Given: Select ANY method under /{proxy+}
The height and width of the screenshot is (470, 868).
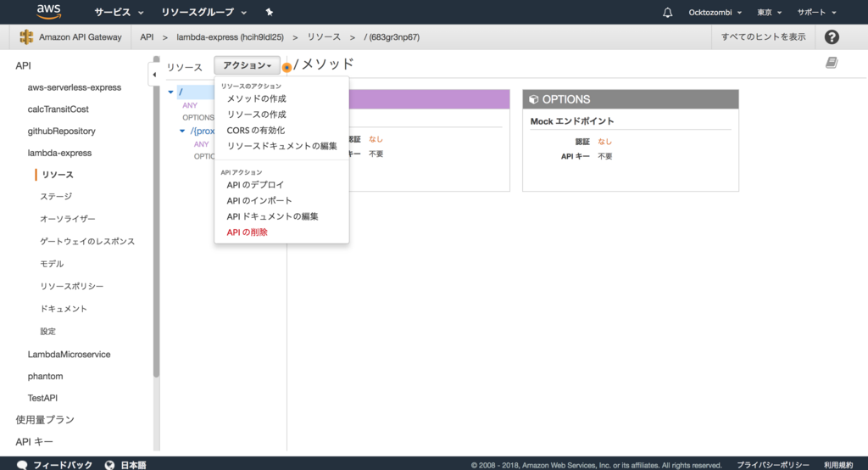Looking at the screenshot, I should [201, 144].
